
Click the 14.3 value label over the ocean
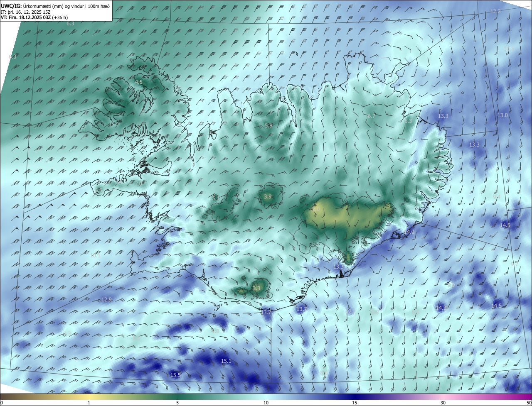441,308
